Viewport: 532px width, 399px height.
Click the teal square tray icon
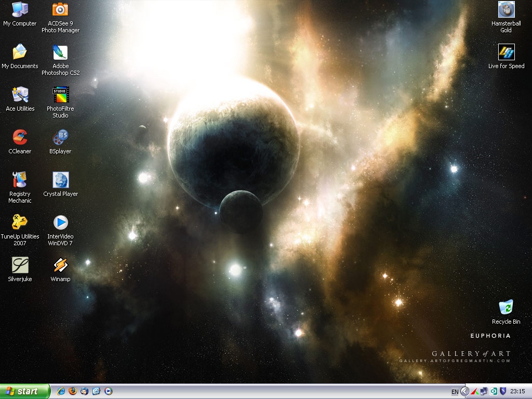click(494, 392)
